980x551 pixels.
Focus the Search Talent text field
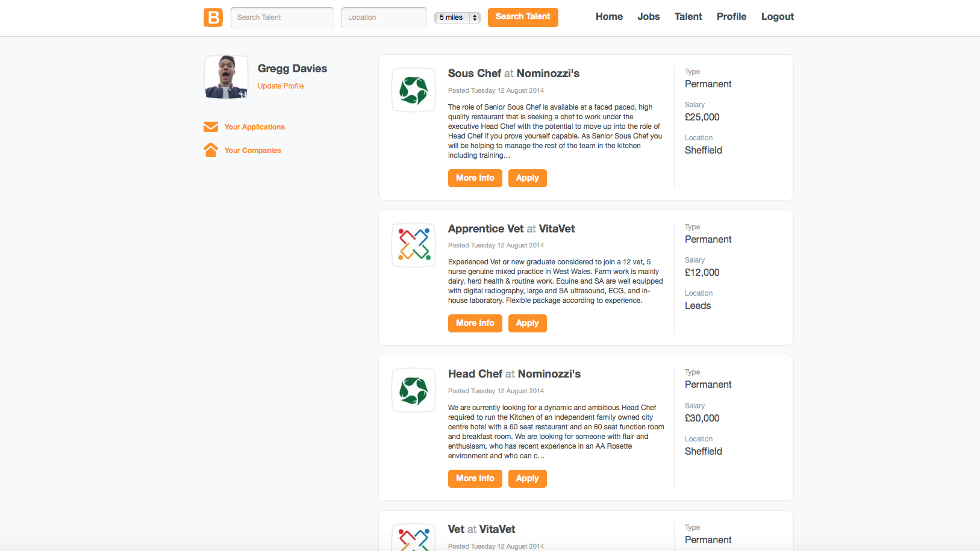click(282, 17)
